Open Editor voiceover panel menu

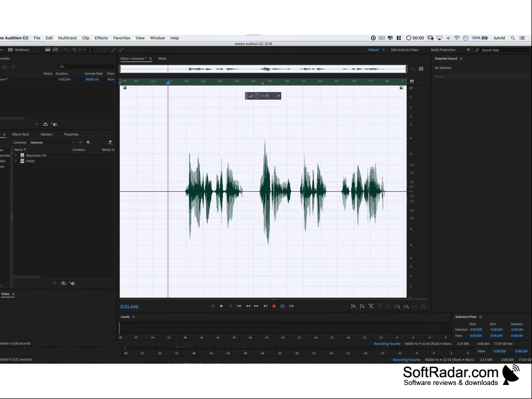(151, 58)
